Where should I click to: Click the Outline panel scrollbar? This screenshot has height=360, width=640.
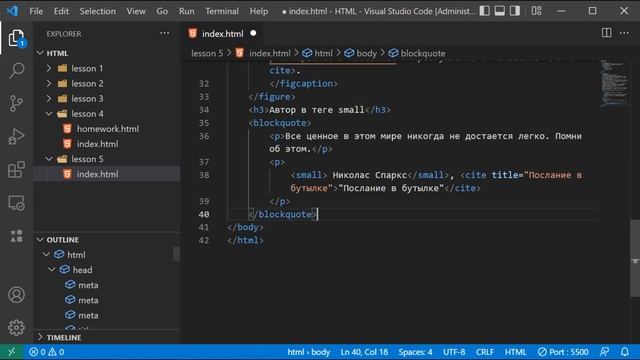(x=176, y=254)
